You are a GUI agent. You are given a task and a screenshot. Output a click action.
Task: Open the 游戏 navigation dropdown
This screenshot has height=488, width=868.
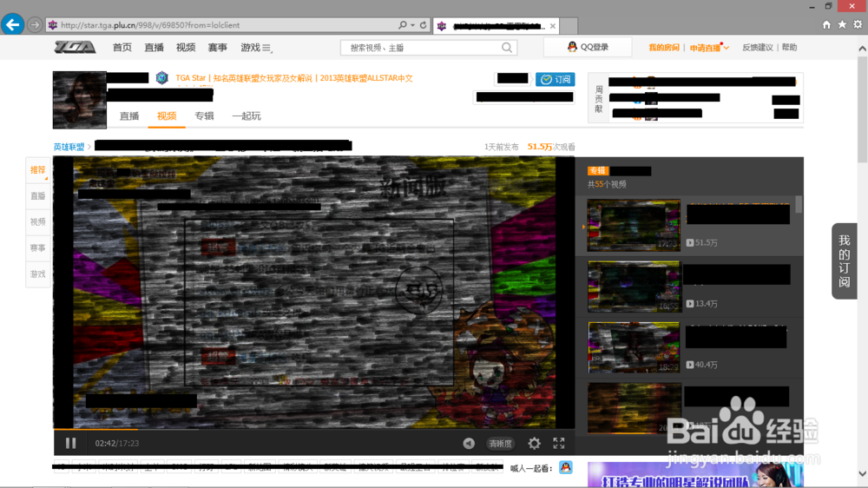[x=256, y=48]
